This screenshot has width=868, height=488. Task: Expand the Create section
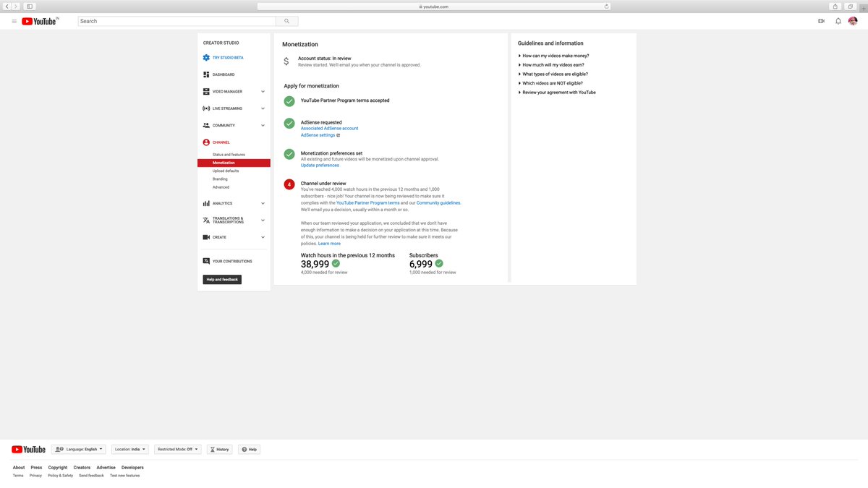pos(263,237)
